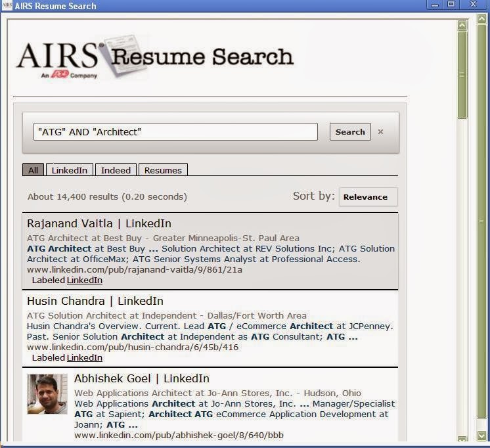The image size is (490, 448).
Task: Click the AIRS app icon in title bar
Action: [x=7, y=5]
